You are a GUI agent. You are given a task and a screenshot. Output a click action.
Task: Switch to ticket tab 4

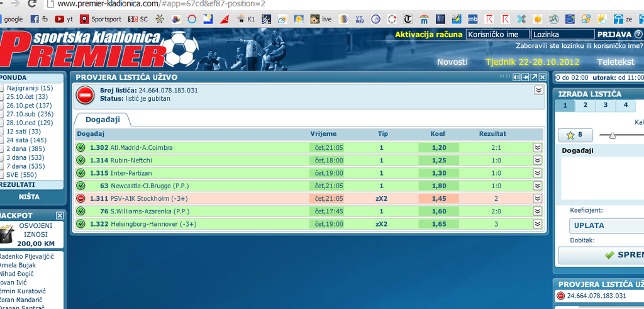pos(626,106)
